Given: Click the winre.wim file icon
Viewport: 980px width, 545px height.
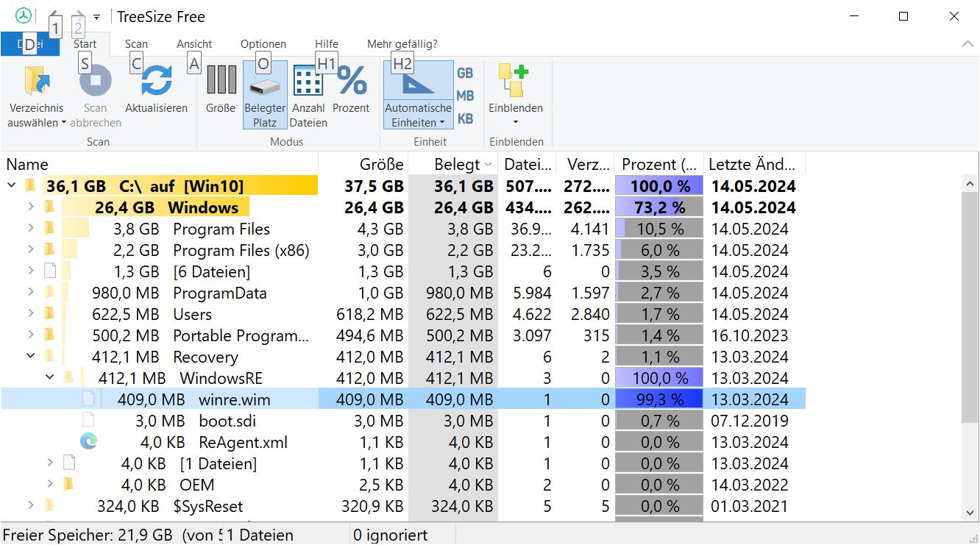Looking at the screenshot, I should [x=88, y=399].
